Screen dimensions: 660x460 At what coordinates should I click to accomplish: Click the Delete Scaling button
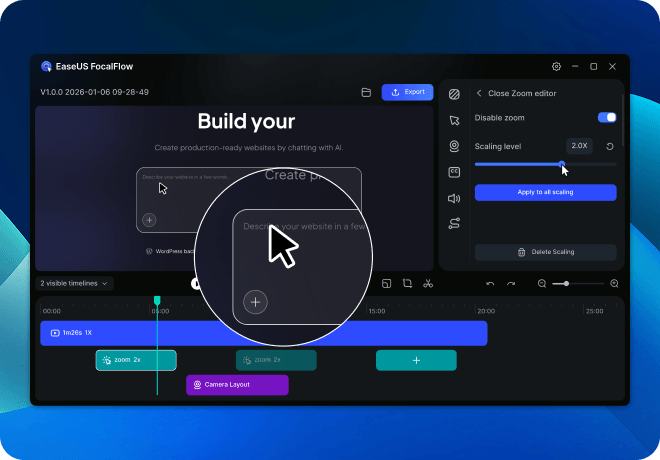tap(545, 252)
